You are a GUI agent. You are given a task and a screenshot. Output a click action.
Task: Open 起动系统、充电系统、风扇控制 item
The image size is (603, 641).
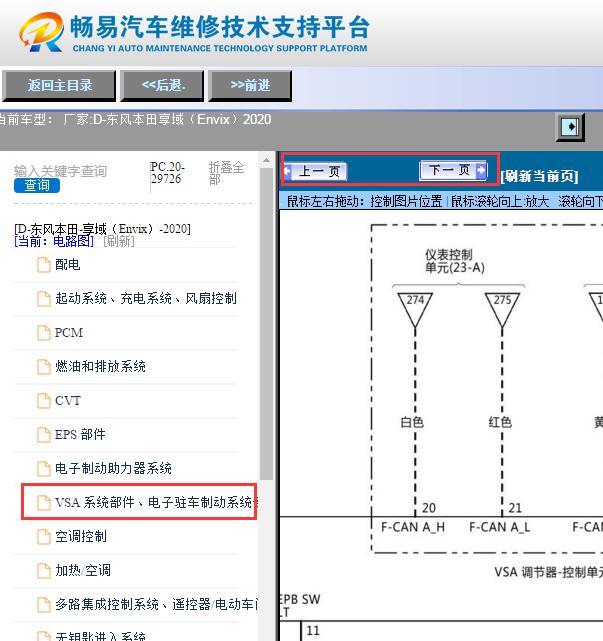146,299
